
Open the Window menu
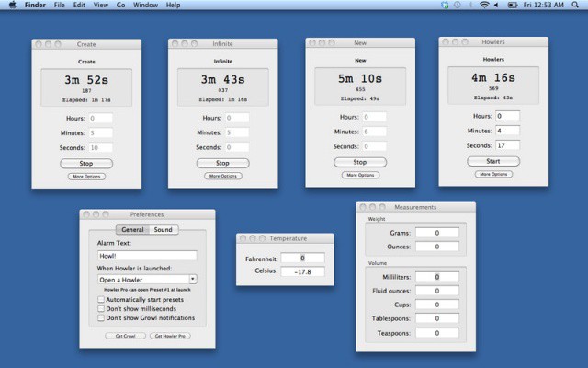pos(144,6)
